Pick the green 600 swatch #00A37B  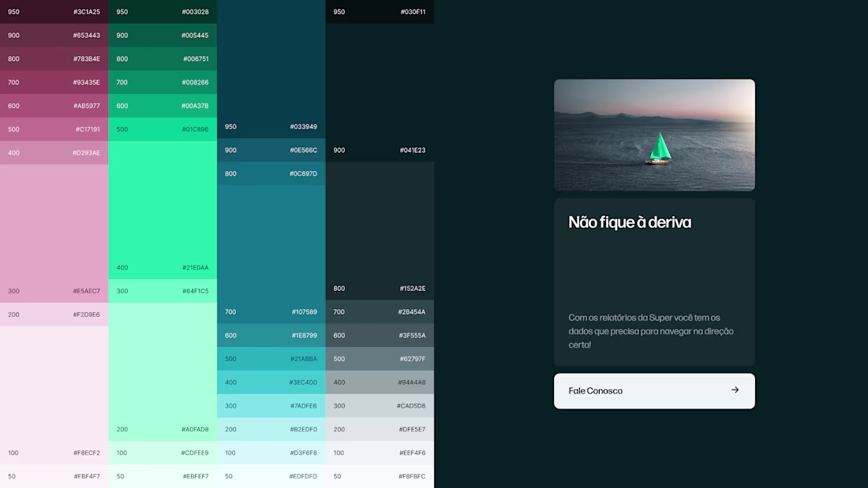point(163,106)
